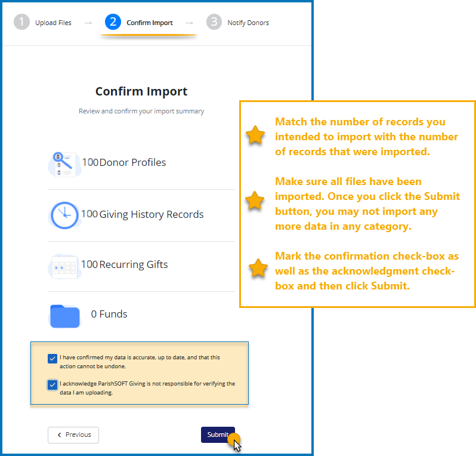The height and width of the screenshot is (456, 476).
Task: Click the step 1 circle icon
Action: click(21, 22)
